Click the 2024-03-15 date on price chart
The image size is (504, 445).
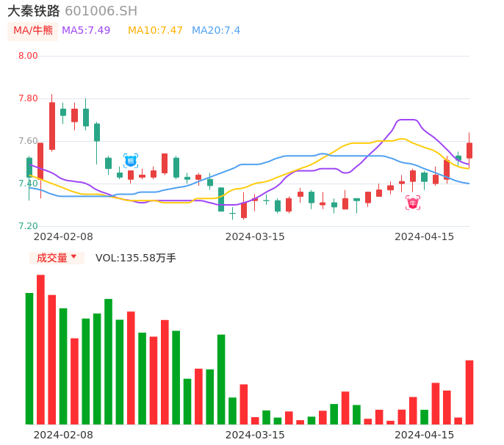(x=255, y=236)
